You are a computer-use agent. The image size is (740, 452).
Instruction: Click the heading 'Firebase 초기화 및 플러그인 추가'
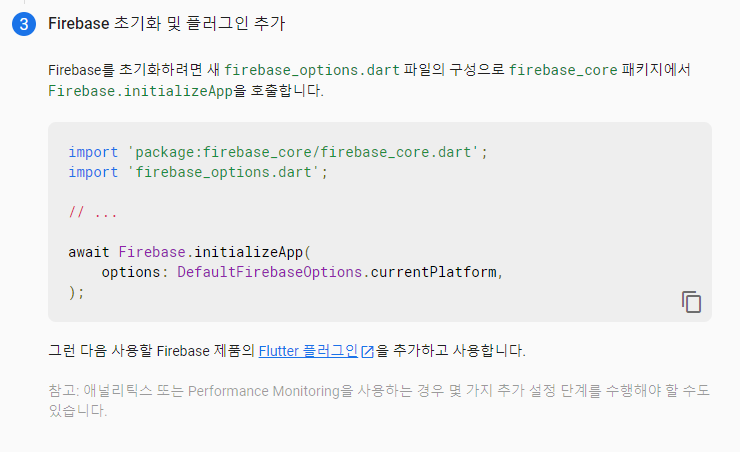(167, 23)
